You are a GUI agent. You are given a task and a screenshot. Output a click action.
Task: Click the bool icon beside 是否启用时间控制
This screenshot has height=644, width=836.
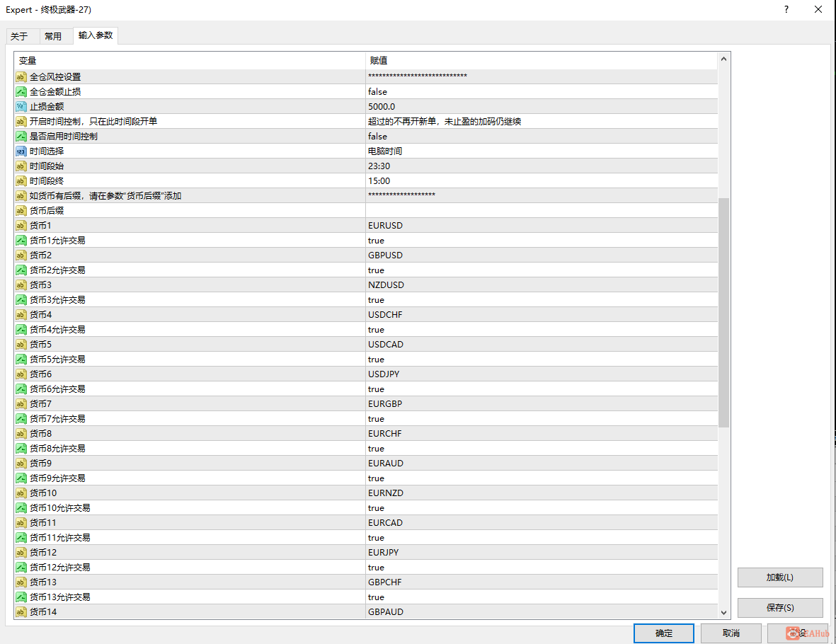coord(21,137)
